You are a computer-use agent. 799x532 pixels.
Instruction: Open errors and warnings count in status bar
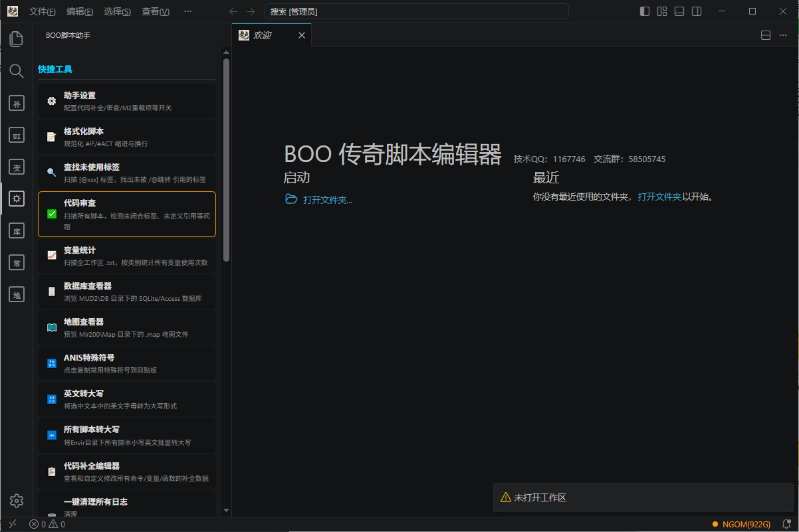(x=47, y=524)
